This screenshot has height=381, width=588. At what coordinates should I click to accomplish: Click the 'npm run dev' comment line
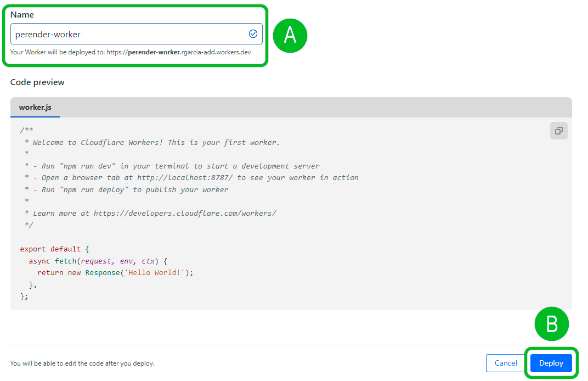coord(172,166)
